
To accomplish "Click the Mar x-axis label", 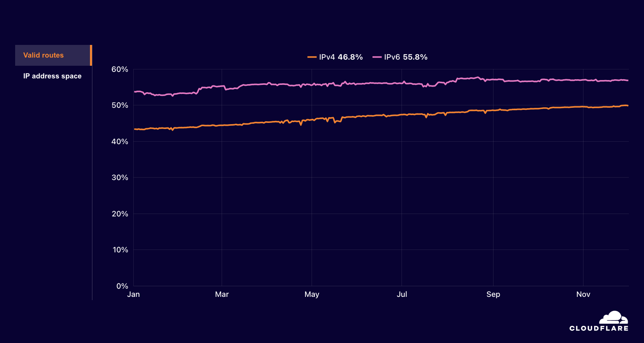I will point(222,294).
